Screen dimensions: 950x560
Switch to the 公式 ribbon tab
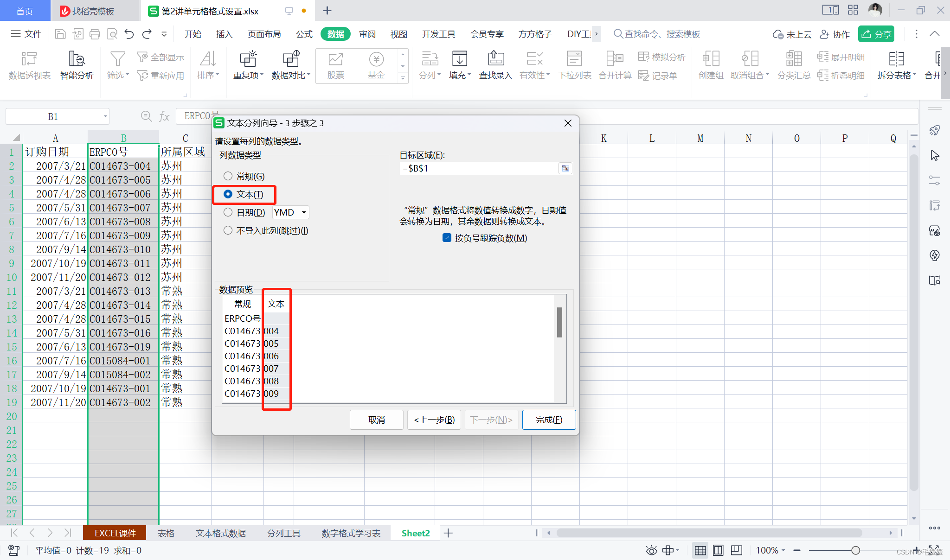(304, 34)
